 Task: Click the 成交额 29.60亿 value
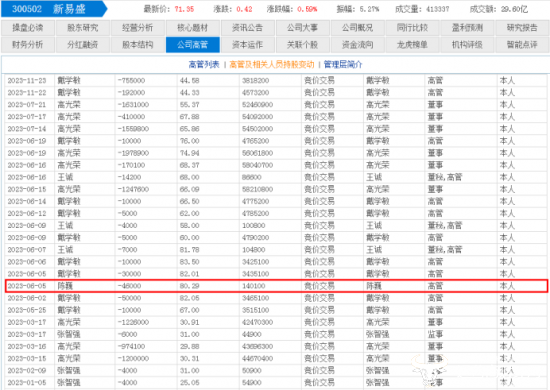(514, 9)
